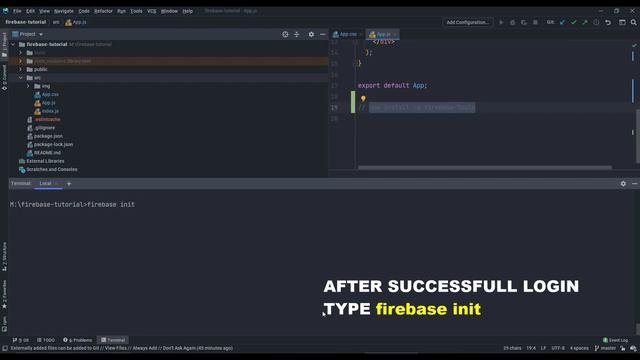This screenshot has height=360, width=640.
Task: Open the search everywhere magnifier icon
Action: pyautogui.click(x=633, y=22)
